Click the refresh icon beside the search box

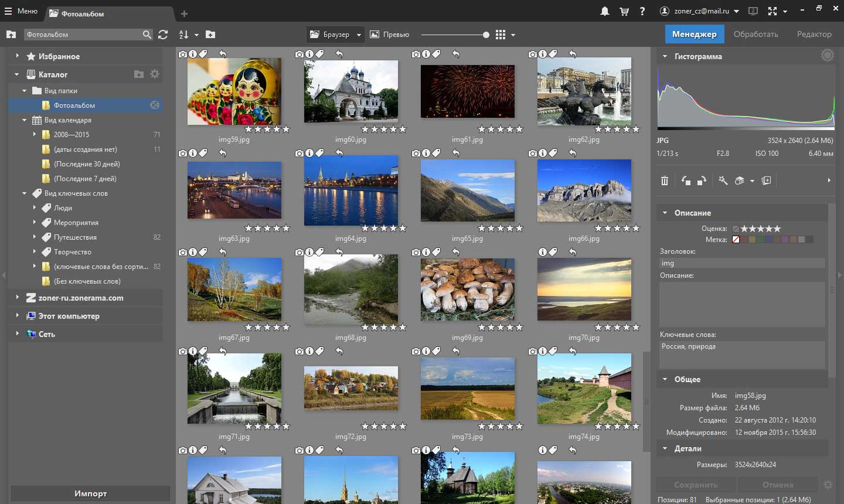pos(163,35)
